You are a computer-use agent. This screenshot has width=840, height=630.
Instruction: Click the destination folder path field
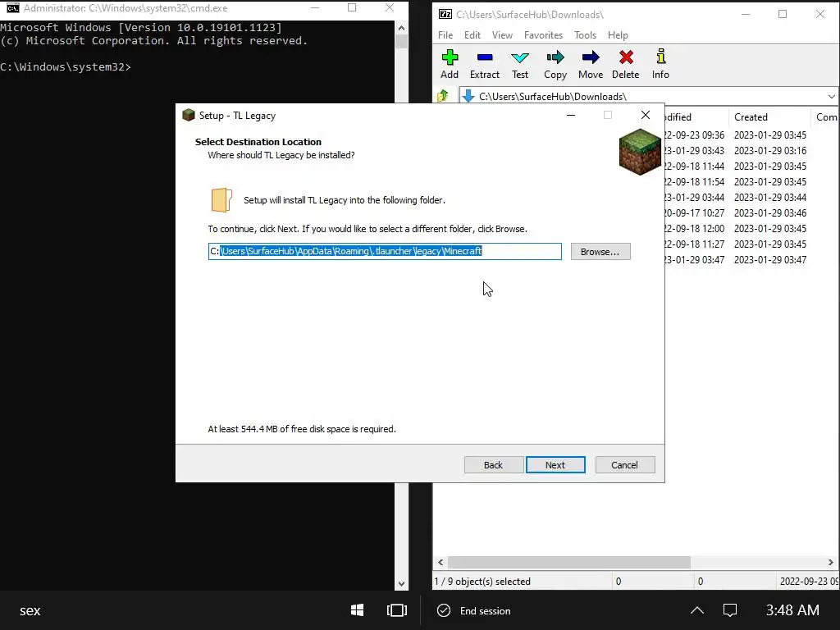pos(385,251)
